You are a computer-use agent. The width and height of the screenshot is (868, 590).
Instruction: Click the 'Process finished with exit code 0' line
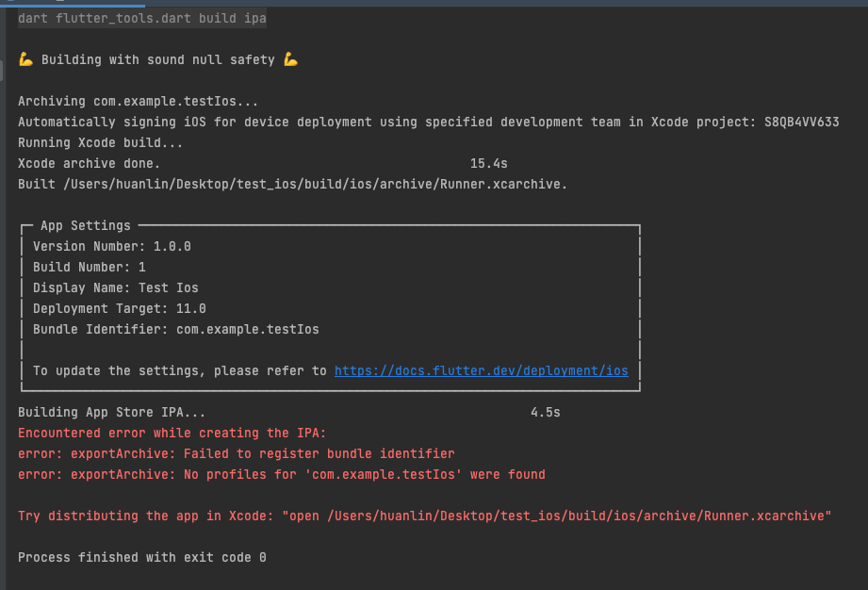tap(141, 557)
